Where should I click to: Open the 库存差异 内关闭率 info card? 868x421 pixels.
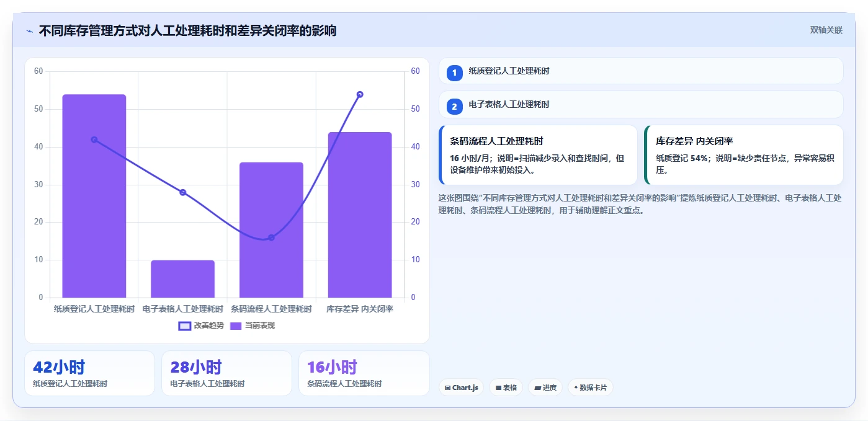(x=744, y=155)
